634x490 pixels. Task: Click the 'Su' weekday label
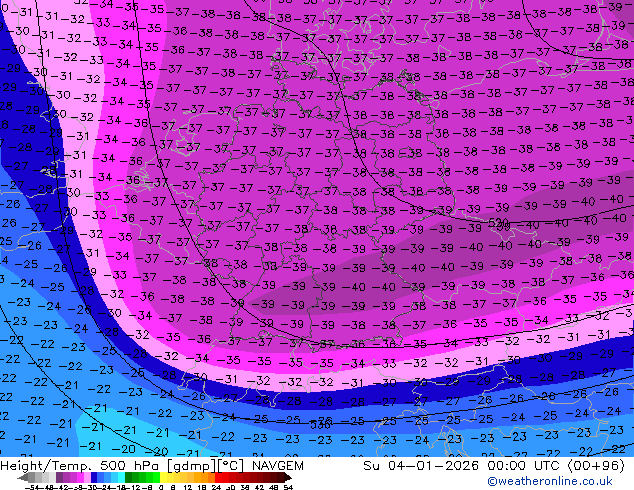tap(371, 466)
